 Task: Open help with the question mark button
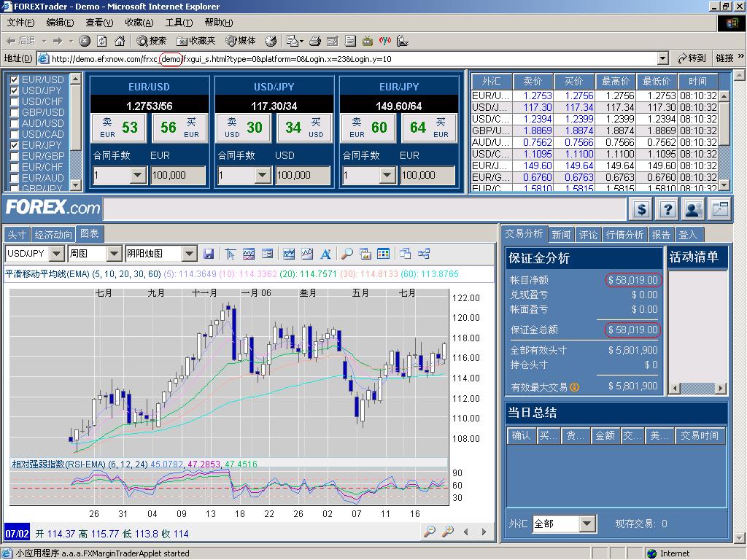point(668,209)
